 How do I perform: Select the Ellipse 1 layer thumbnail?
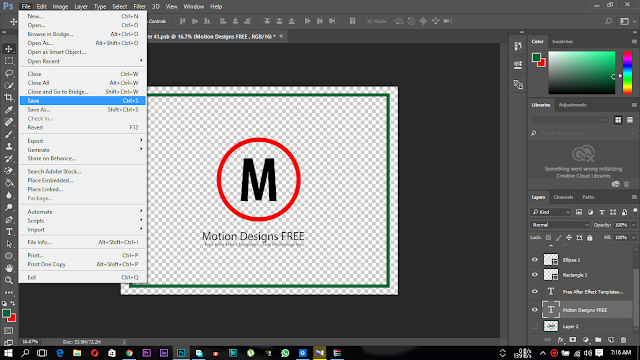(x=551, y=260)
